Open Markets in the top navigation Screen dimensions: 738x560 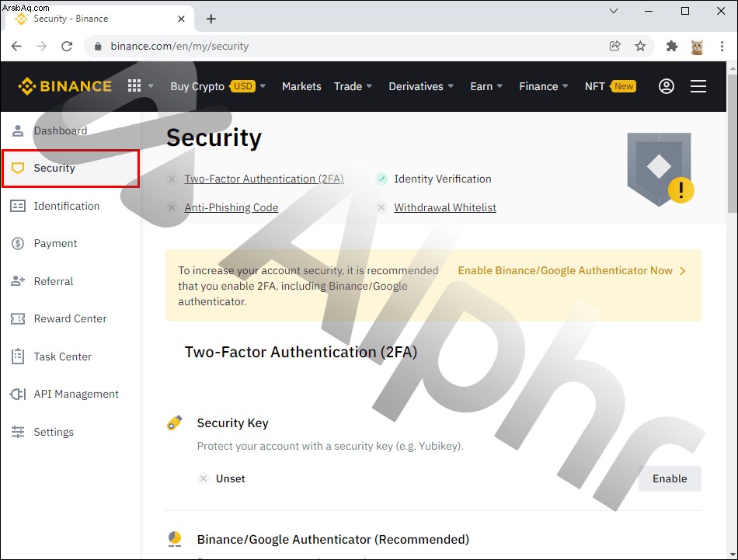(301, 86)
